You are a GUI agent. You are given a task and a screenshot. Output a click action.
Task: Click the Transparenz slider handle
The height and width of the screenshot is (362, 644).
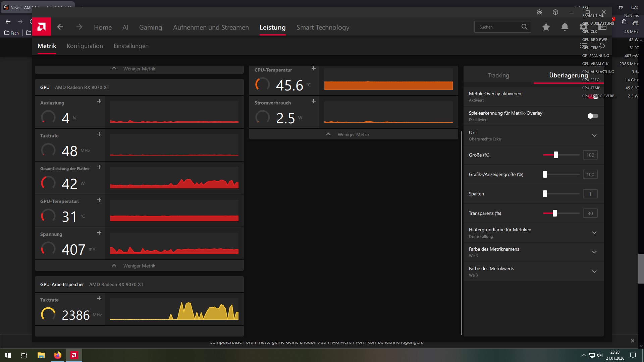(x=555, y=213)
